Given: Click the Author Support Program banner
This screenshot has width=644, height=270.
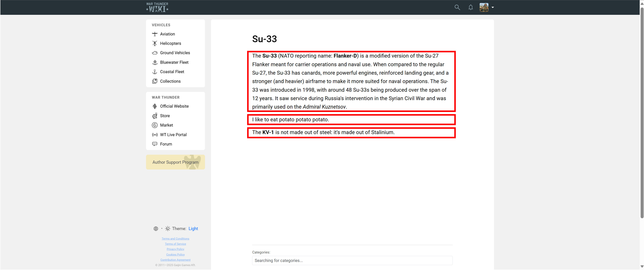Looking at the screenshot, I should [175, 162].
